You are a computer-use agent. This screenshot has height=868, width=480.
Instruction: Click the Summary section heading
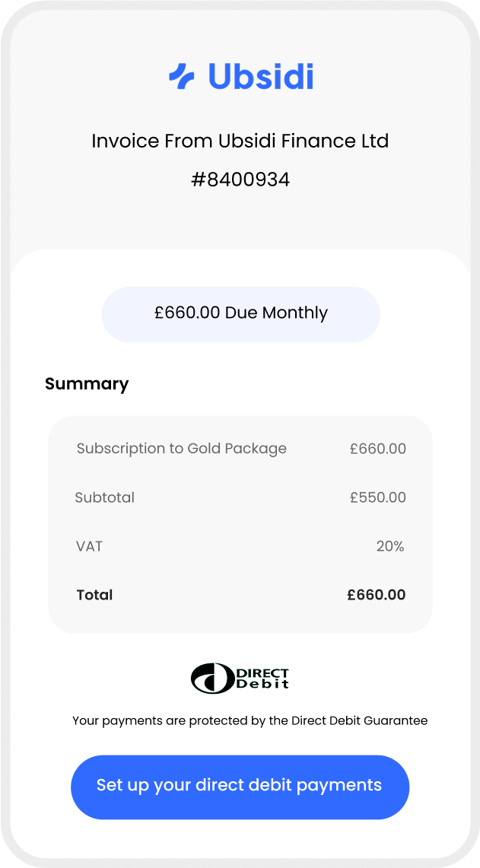pos(87,383)
